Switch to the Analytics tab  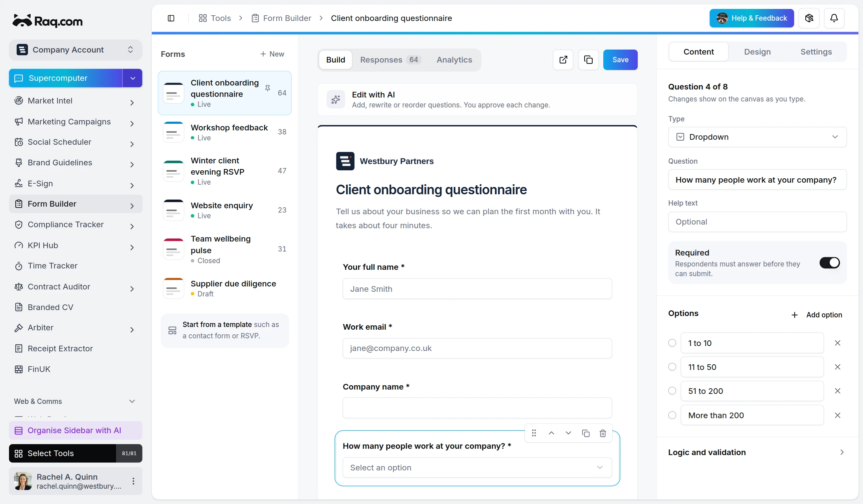pyautogui.click(x=454, y=60)
